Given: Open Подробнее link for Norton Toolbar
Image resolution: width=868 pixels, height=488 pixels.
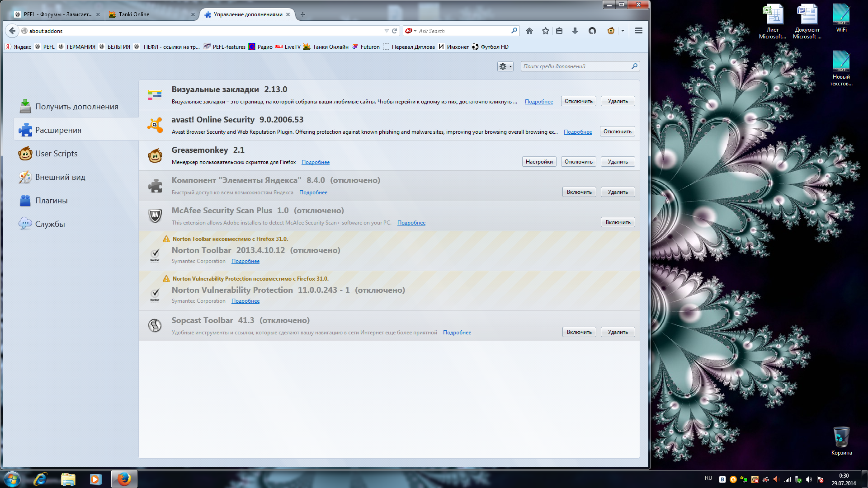Looking at the screenshot, I should (x=245, y=261).
